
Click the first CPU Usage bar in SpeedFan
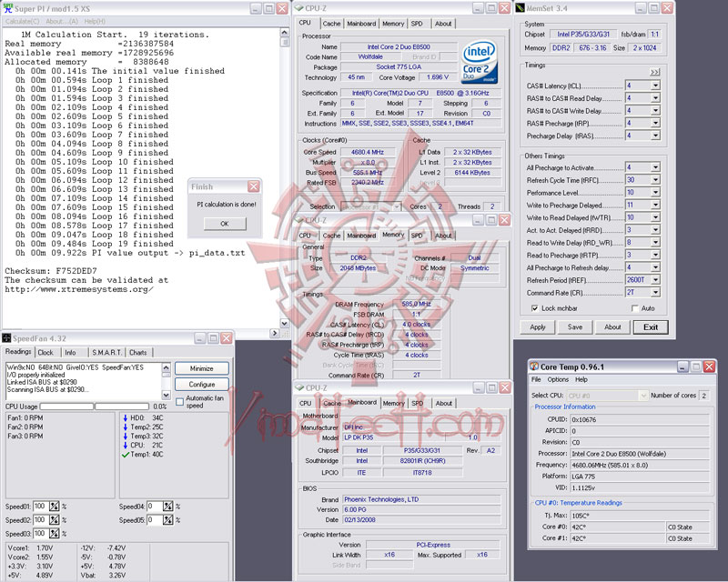(x=66, y=406)
